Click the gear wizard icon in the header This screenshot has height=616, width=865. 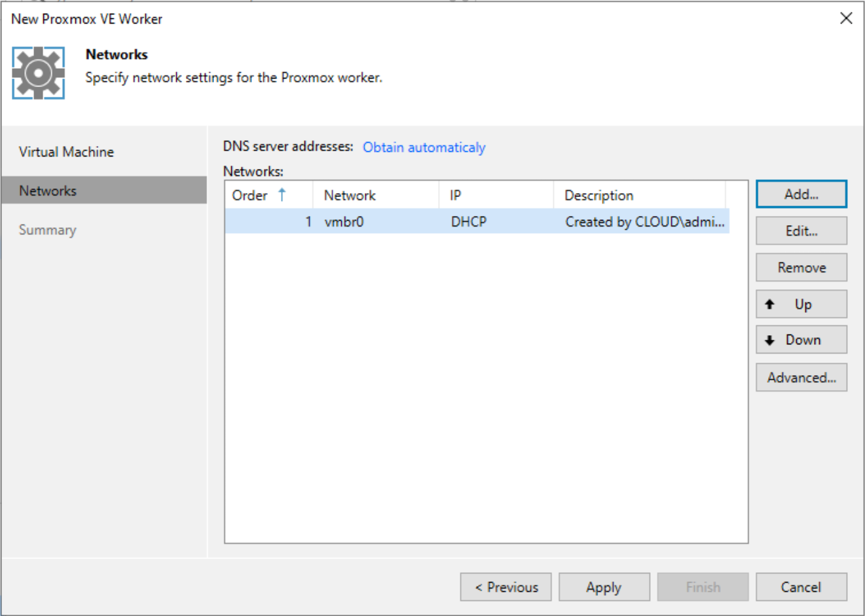coord(37,72)
